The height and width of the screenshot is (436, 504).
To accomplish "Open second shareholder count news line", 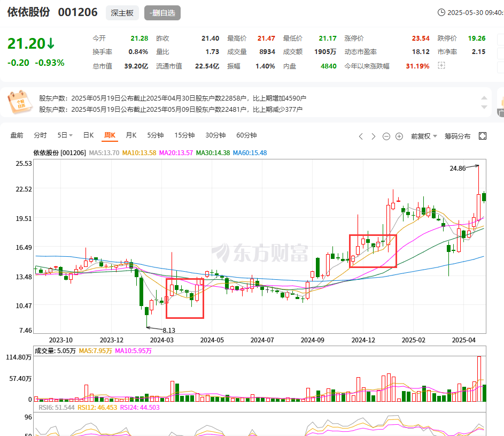I will click(170, 110).
